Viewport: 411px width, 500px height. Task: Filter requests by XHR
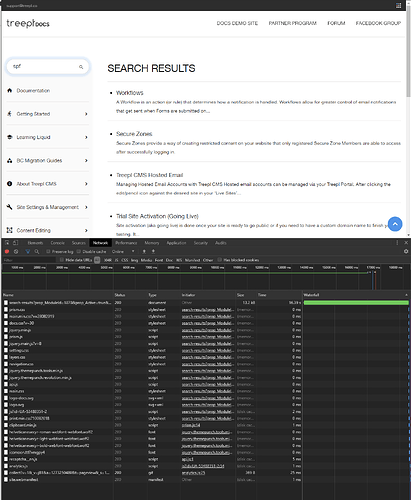coord(108,260)
